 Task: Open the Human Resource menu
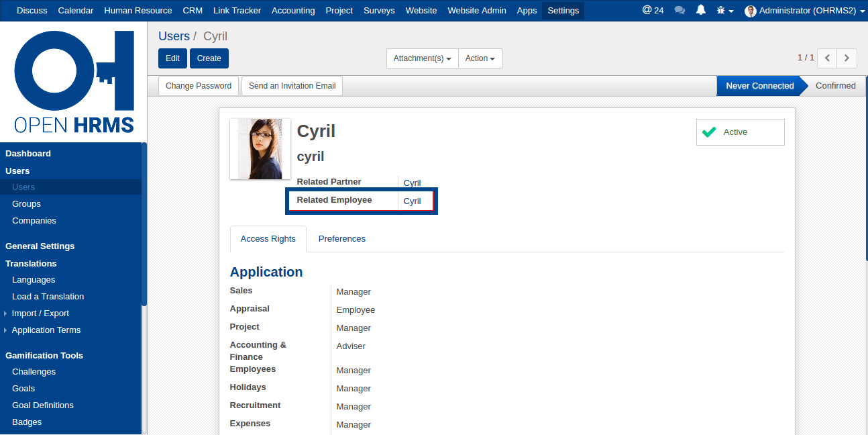point(138,11)
